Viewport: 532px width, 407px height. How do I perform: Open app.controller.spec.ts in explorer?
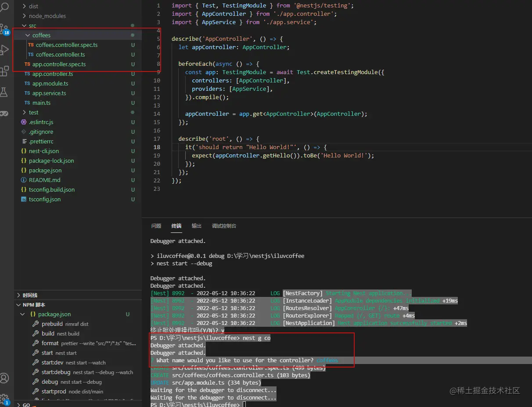point(59,64)
